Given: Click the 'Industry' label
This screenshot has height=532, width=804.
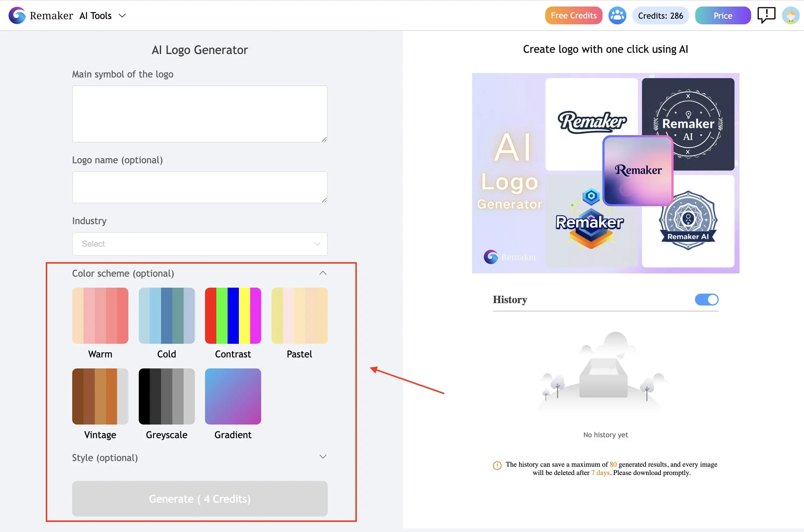Looking at the screenshot, I should (89, 221).
